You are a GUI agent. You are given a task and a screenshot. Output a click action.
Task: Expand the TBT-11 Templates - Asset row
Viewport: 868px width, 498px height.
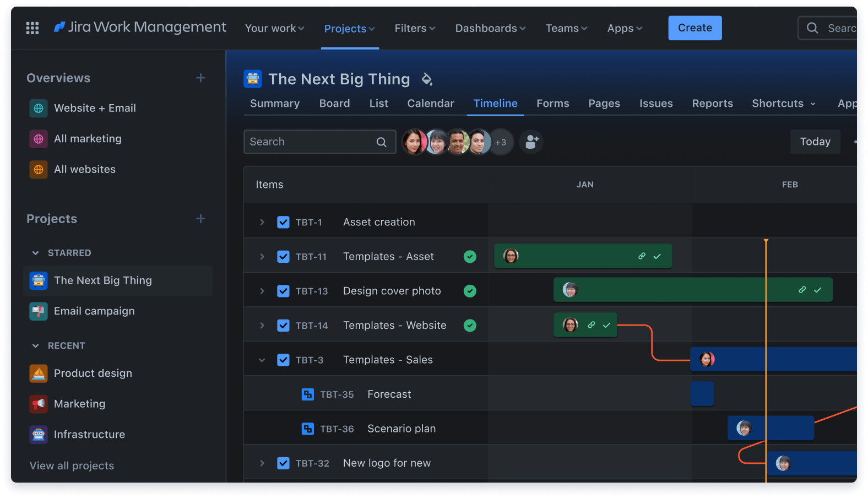pos(262,257)
